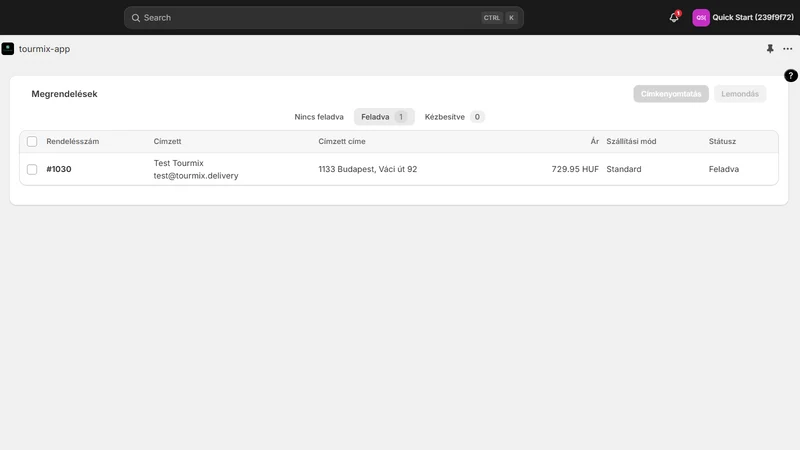Viewport: 800px width, 450px height.
Task: Click the price 729.95 HUF
Action: pyautogui.click(x=575, y=169)
